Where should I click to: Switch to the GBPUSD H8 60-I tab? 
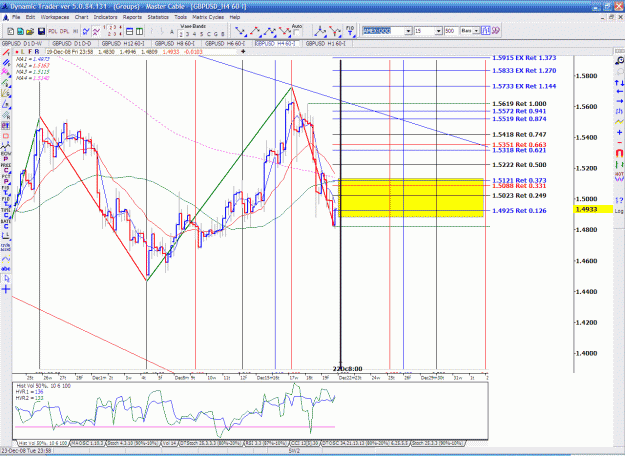click(x=175, y=43)
